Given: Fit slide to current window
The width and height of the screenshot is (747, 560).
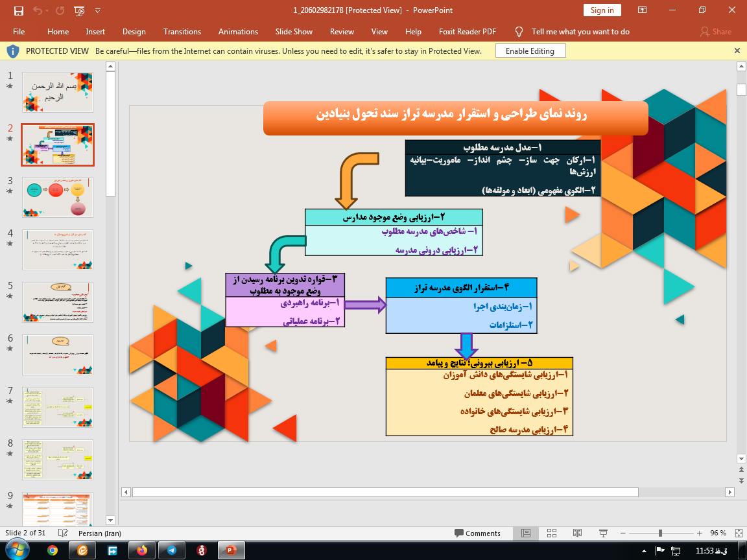Looking at the screenshot, I should pyautogui.click(x=739, y=533).
